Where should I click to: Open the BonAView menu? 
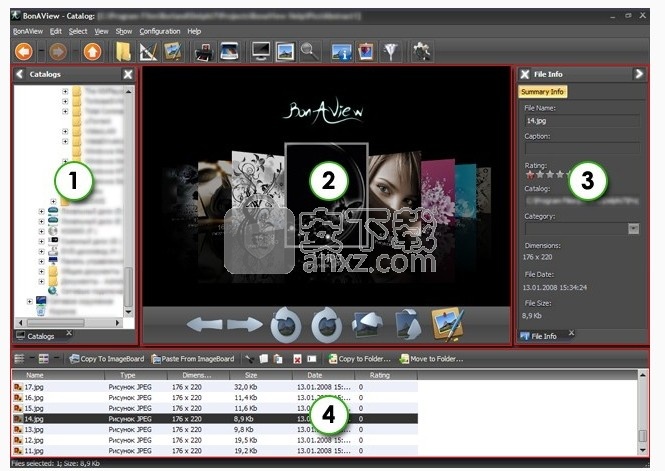(x=28, y=31)
